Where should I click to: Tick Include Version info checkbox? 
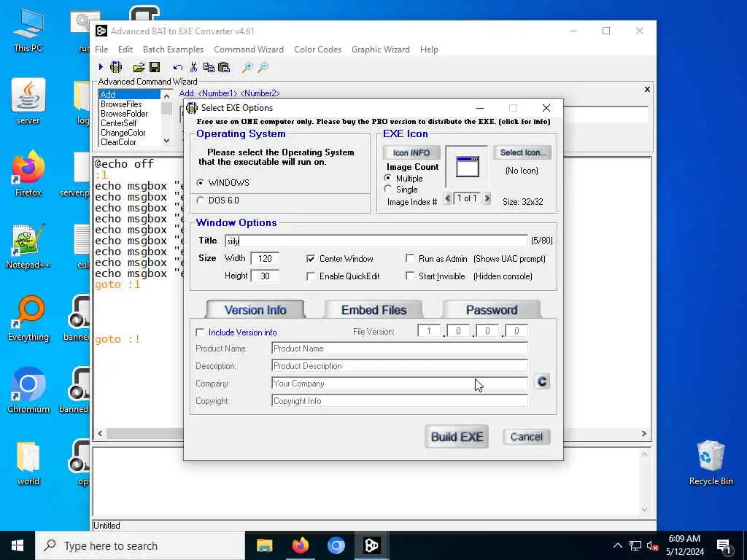click(200, 332)
